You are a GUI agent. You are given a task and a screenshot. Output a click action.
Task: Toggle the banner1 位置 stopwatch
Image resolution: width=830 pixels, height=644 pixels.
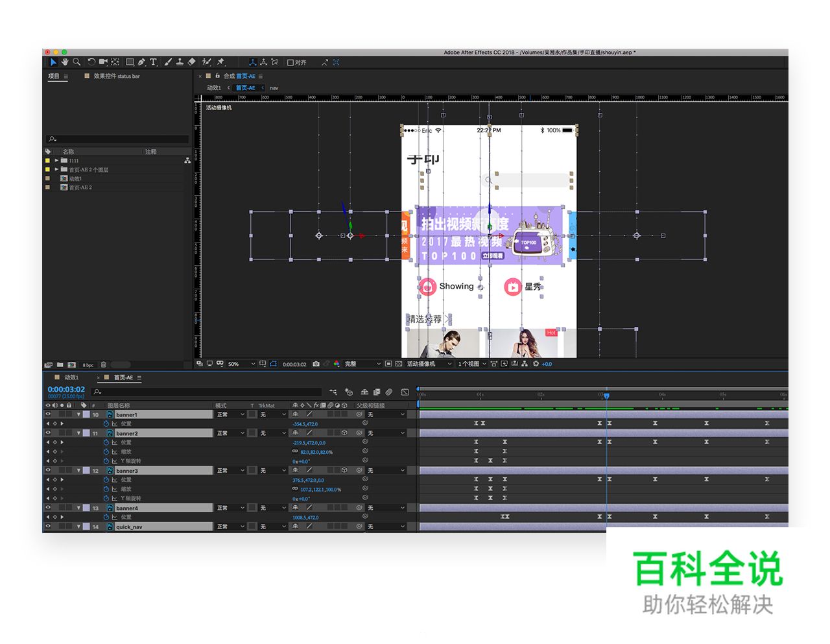click(106, 423)
